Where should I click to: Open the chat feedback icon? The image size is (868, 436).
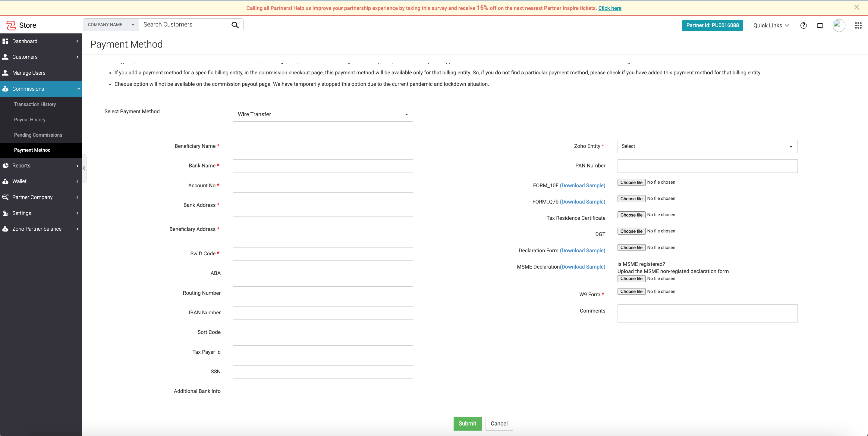(820, 26)
